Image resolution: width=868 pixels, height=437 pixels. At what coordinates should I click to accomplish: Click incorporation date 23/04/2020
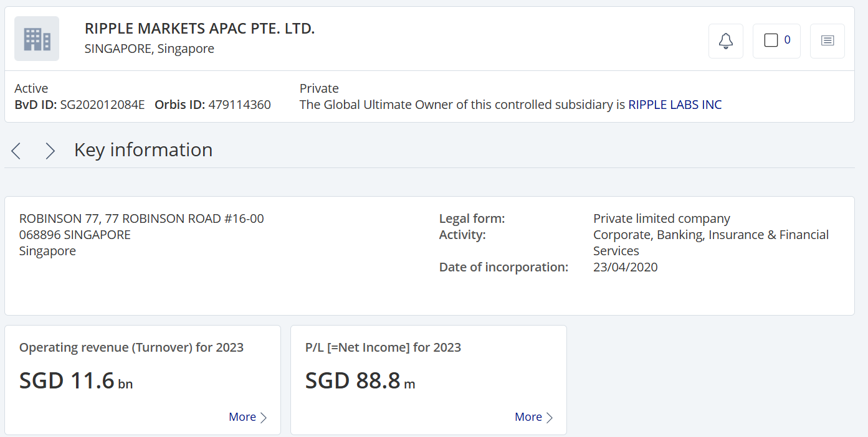tap(626, 267)
